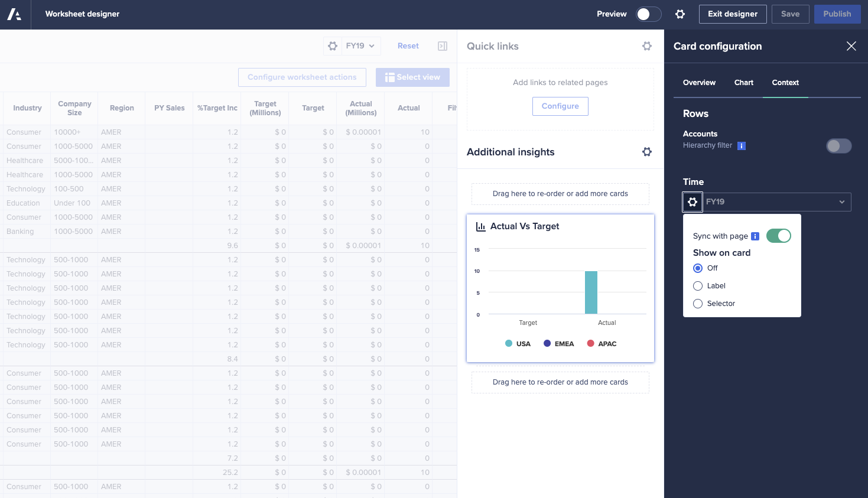868x498 pixels.
Task: Select the Label radio option
Action: point(698,286)
